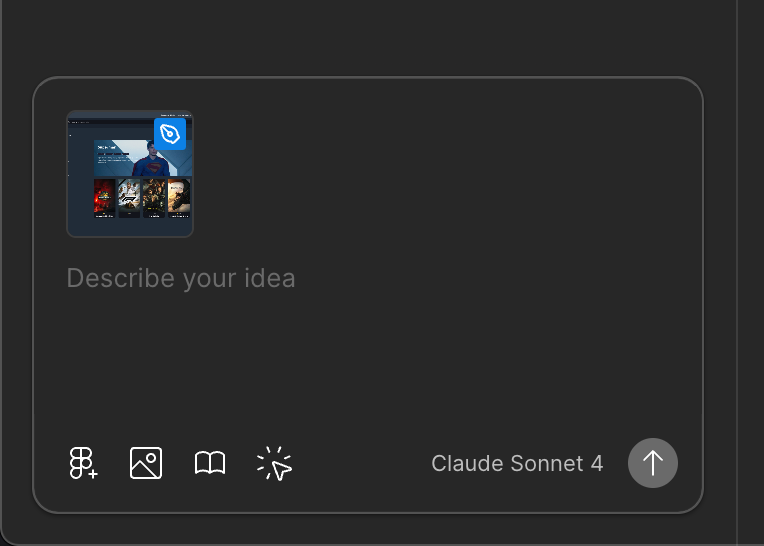Click the round gray submit arrow
This screenshot has width=764, height=546.
tap(652, 463)
